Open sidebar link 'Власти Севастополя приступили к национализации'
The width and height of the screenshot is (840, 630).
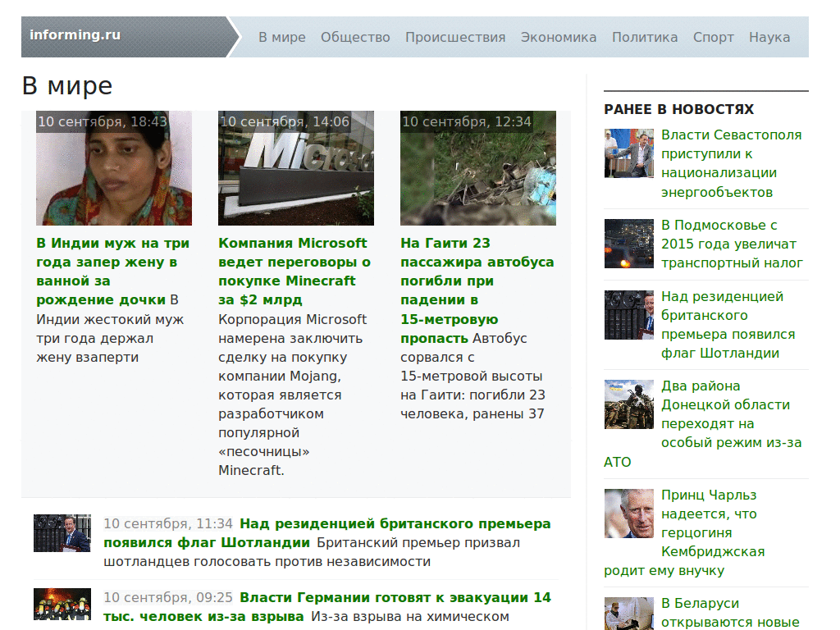point(731,163)
